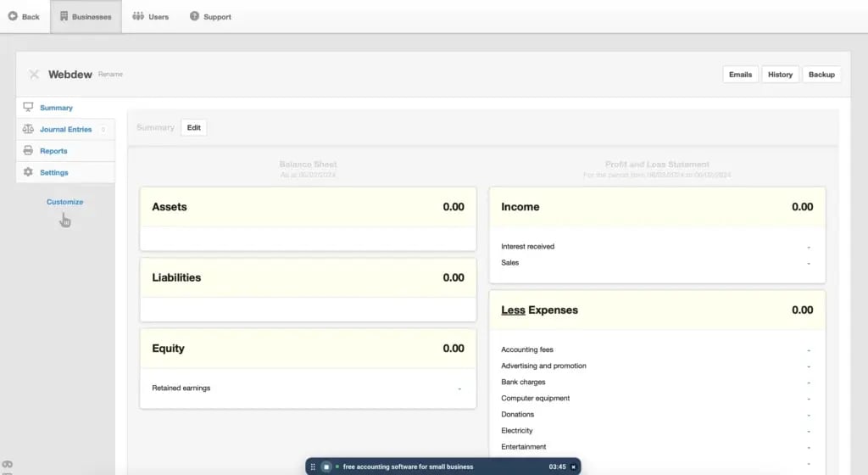Click the Businesses building icon
Screen dimensions: 868x475
coord(64,16)
